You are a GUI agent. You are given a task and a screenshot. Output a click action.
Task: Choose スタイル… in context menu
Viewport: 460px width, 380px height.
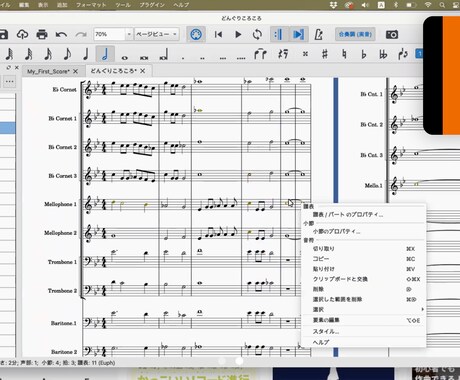click(x=363, y=332)
